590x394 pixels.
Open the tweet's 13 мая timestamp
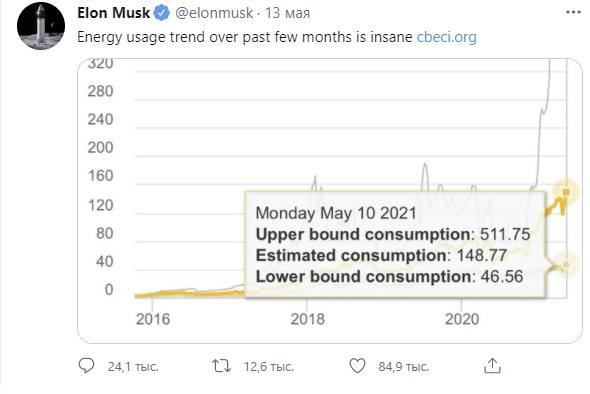[287, 13]
